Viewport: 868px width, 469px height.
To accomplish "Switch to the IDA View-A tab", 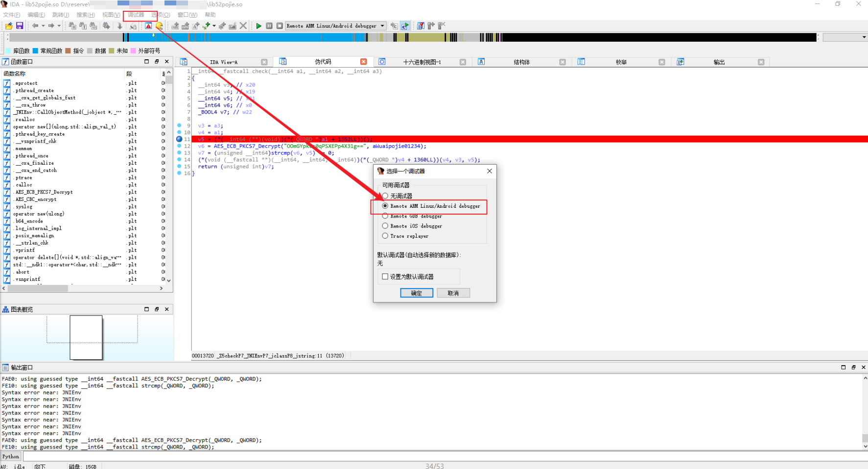I will click(224, 62).
